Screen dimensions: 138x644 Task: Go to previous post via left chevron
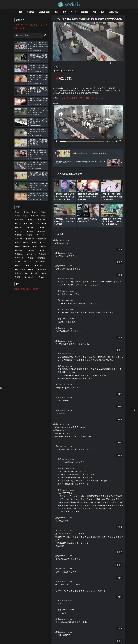(x=55, y=153)
